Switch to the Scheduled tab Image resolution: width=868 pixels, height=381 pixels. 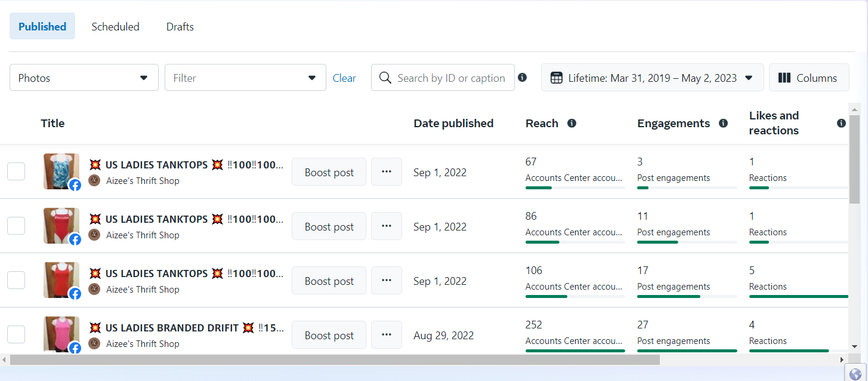click(115, 27)
